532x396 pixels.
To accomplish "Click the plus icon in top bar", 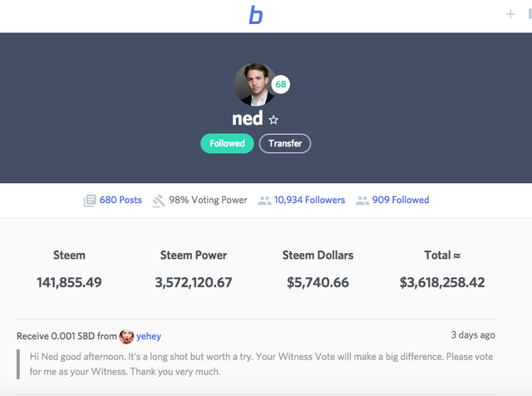I will pos(510,14).
